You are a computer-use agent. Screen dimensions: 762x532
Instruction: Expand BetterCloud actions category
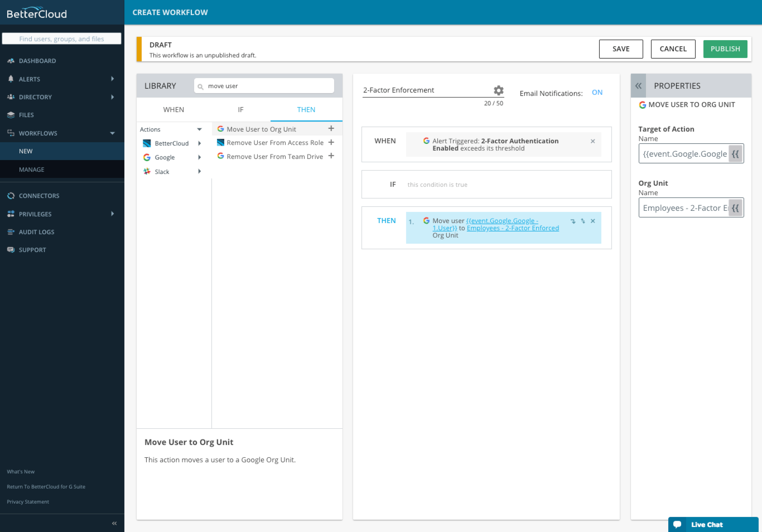(200, 143)
